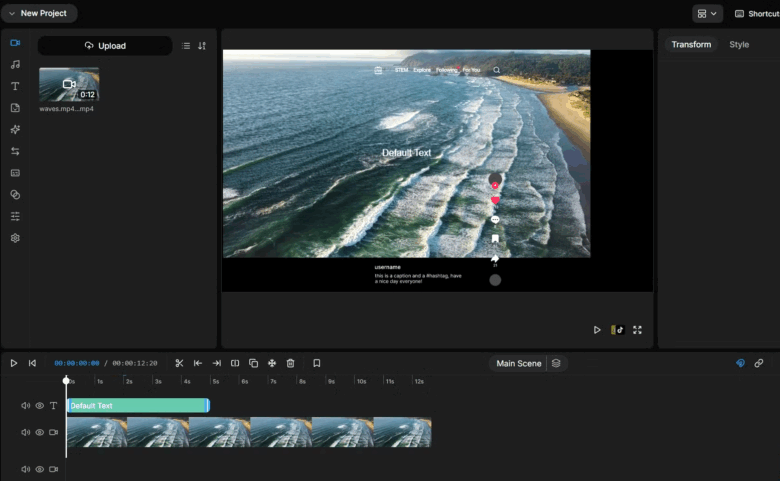780x481 pixels.
Task: Toggle fullscreen preview
Action: (x=637, y=330)
